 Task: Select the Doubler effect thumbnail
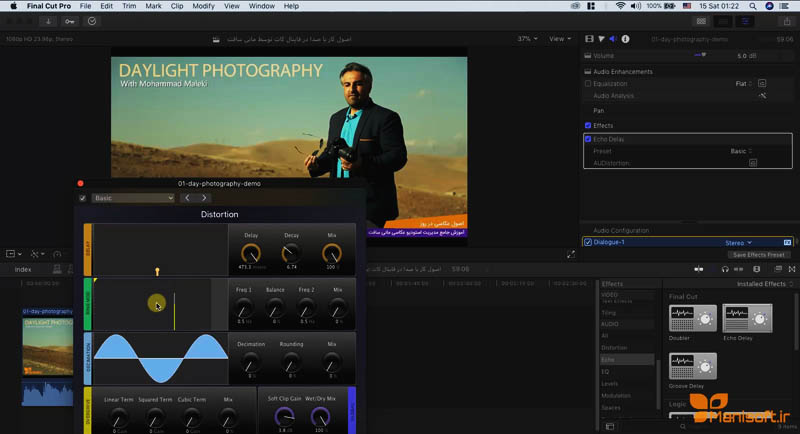692,318
